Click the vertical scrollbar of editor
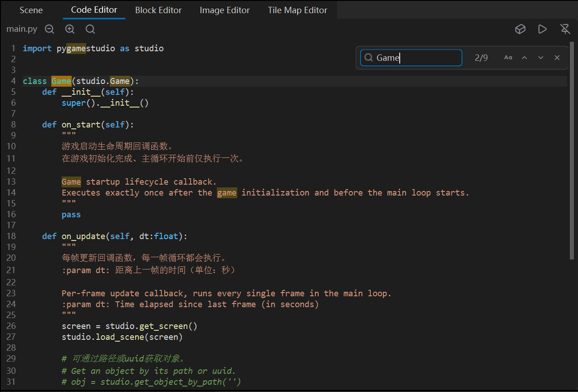Viewport: 578px width, 392px height. pos(572,150)
